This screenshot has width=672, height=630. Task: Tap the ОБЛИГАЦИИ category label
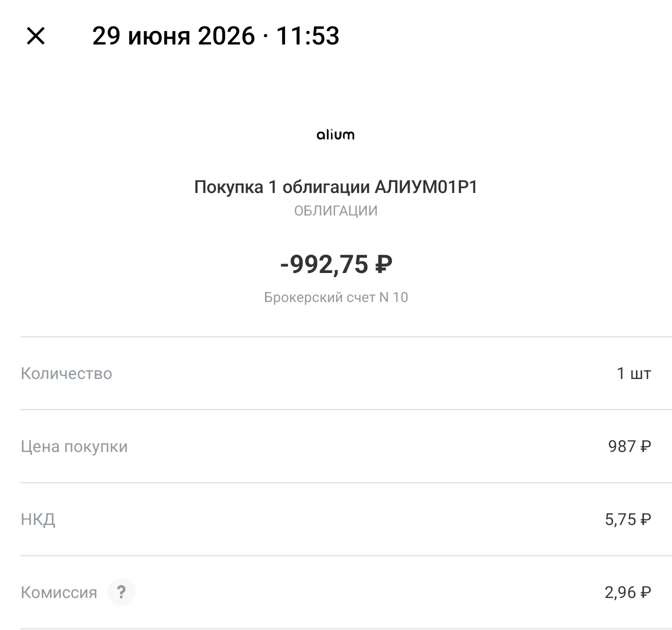[x=335, y=211]
